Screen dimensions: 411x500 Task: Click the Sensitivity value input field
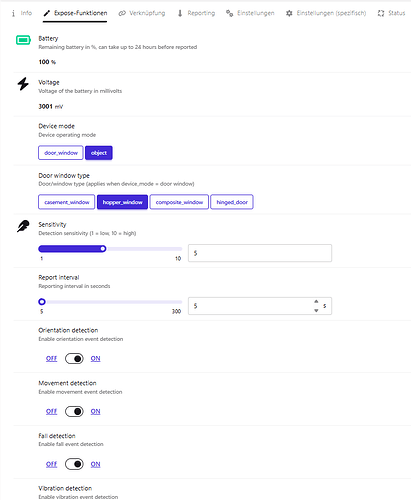[x=260, y=253]
